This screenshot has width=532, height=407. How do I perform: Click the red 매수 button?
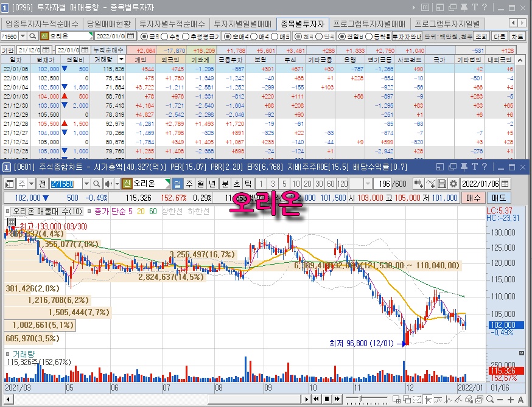[473, 198]
